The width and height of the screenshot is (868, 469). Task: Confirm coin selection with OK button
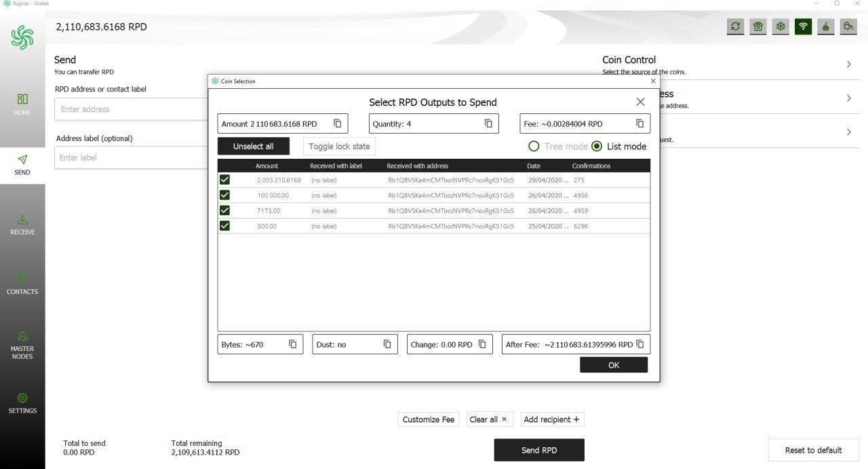[x=614, y=365]
